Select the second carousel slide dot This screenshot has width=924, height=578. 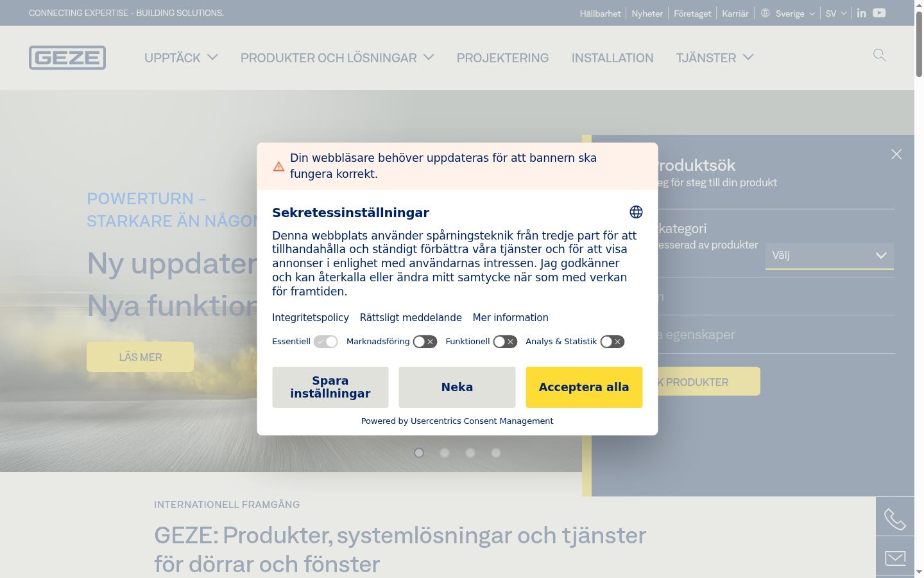point(445,453)
